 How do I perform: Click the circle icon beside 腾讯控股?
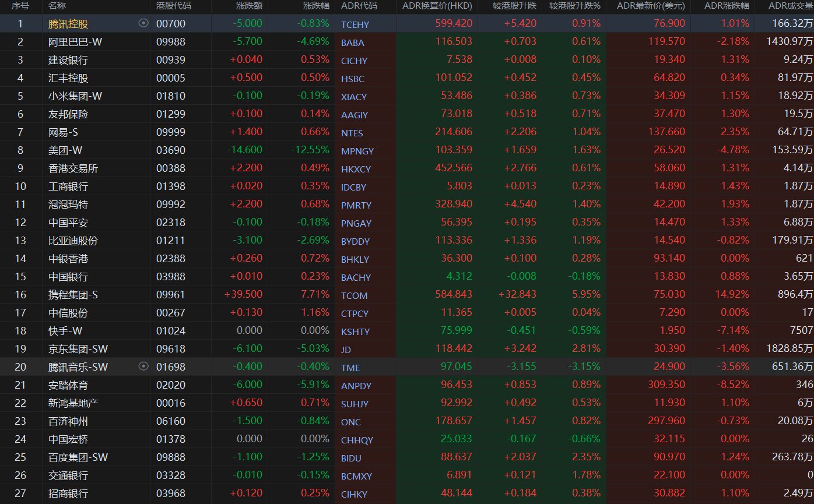pos(143,23)
